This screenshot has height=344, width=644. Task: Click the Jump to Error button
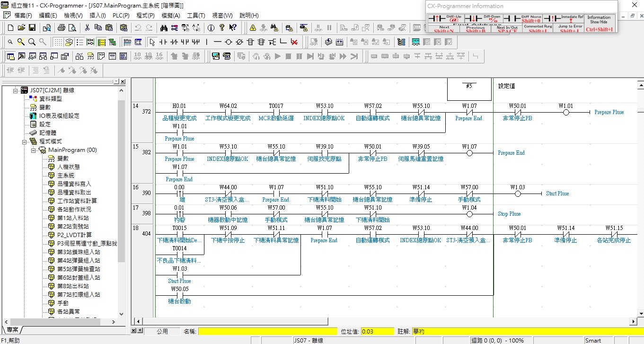pyautogui.click(x=570, y=28)
